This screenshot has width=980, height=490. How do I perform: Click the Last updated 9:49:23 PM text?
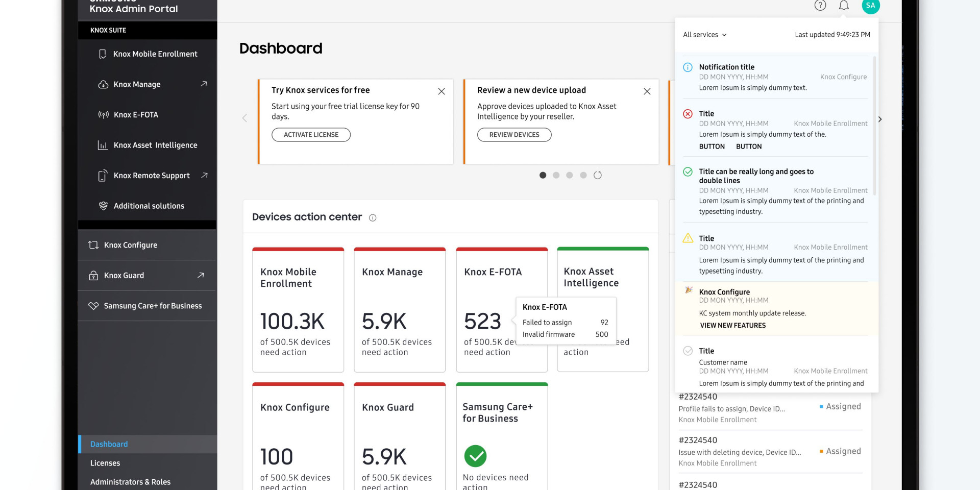[x=832, y=35]
